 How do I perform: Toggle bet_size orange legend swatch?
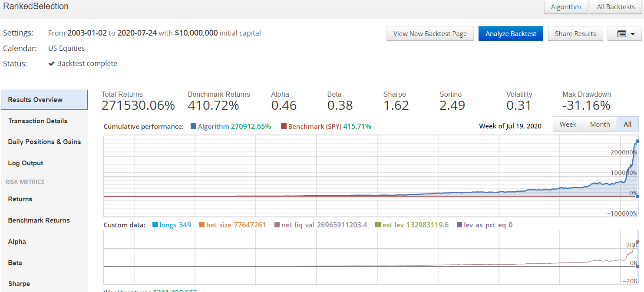[x=202, y=225]
